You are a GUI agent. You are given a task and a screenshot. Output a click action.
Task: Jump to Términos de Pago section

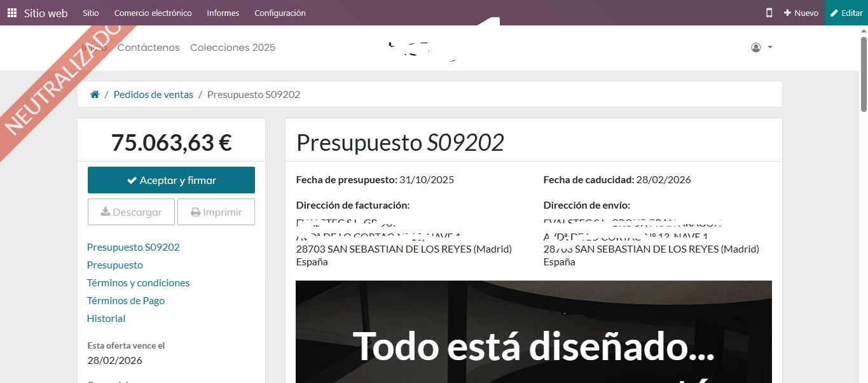pyautogui.click(x=126, y=301)
